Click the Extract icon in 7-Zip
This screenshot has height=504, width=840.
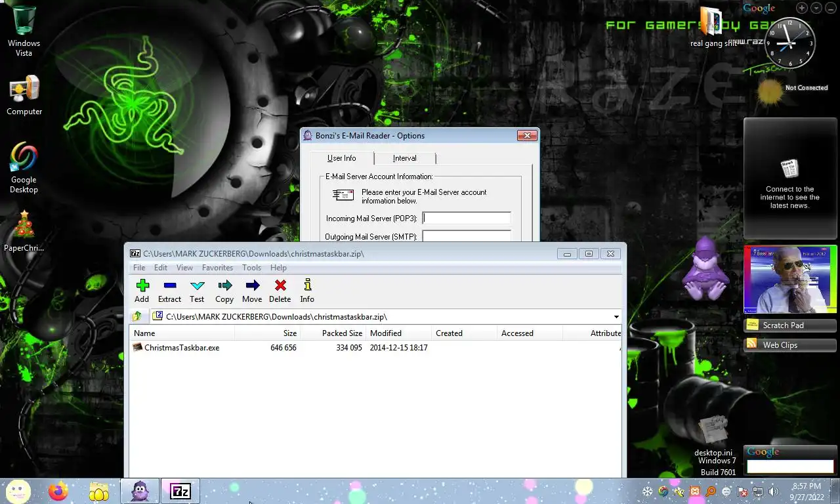click(x=169, y=291)
